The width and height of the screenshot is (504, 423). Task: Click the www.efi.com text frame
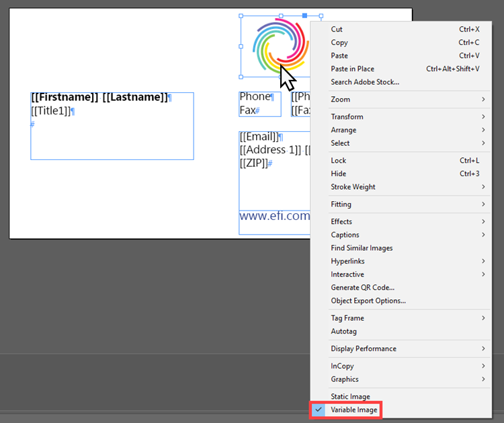coord(274,217)
